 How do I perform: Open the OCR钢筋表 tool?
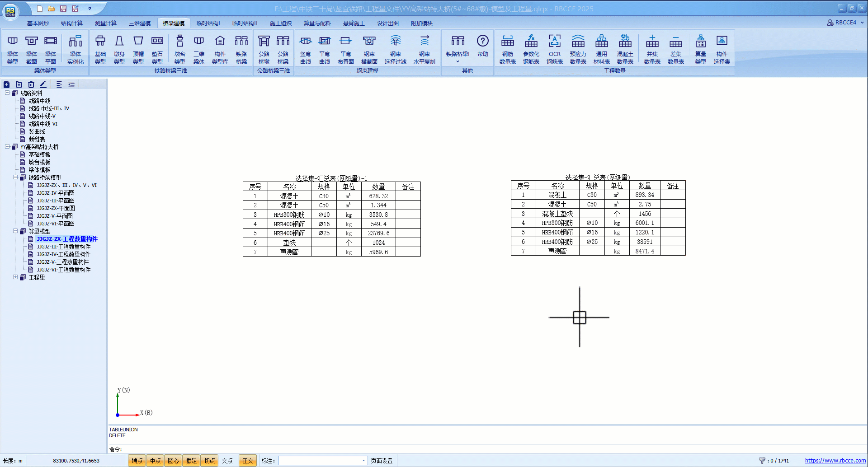(554, 49)
